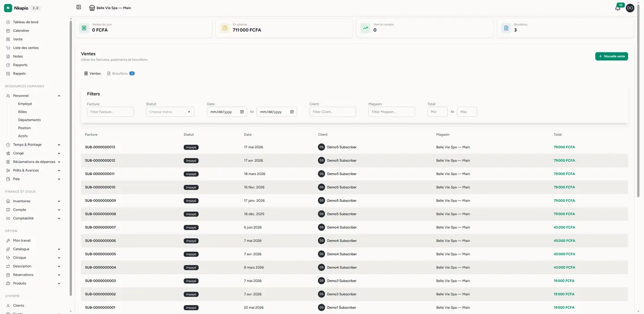644x314 pixels.
Task: Expand the Paie menu
Action: tap(34, 179)
